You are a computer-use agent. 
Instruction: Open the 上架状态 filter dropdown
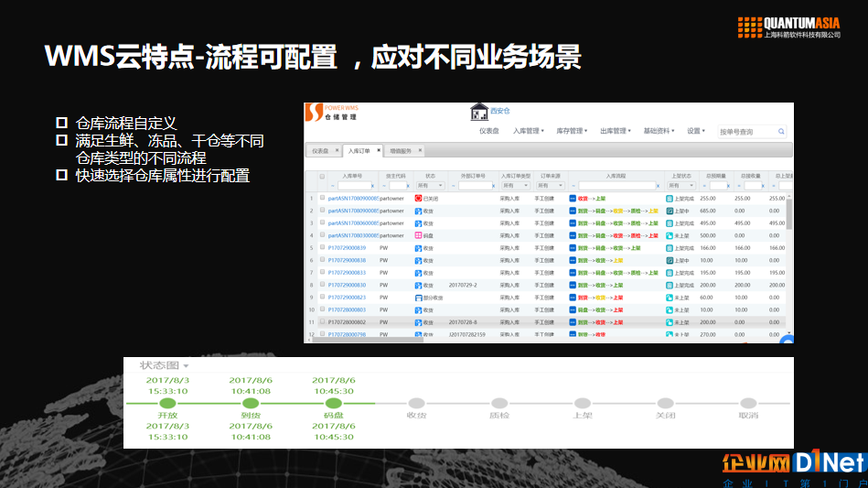(x=680, y=186)
